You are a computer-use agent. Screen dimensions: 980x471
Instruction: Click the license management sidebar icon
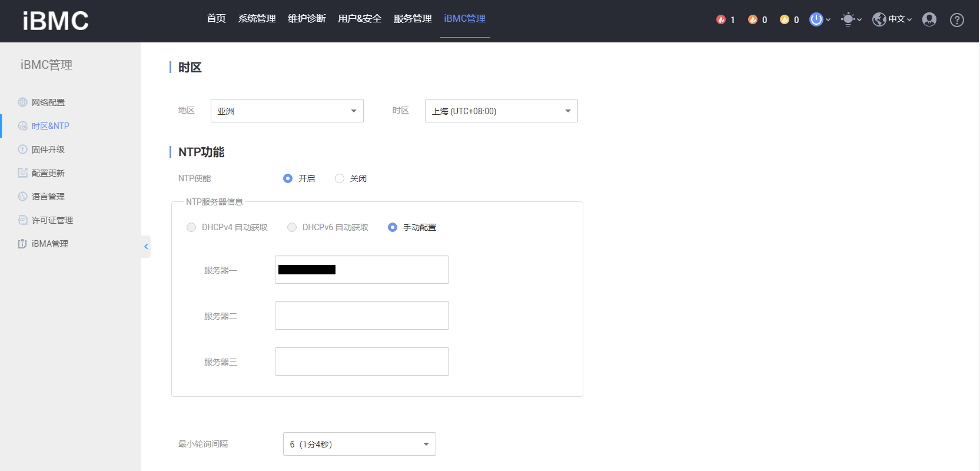pos(22,220)
